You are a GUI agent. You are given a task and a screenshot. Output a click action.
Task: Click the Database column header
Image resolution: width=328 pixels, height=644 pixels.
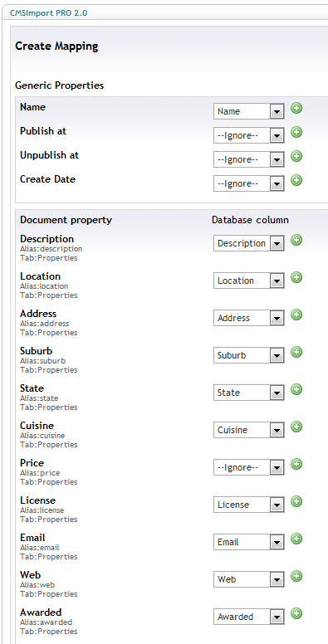[x=250, y=220]
